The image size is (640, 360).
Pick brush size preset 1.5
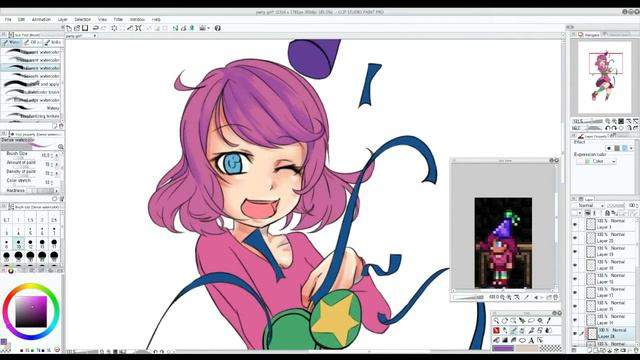[x=30, y=218]
